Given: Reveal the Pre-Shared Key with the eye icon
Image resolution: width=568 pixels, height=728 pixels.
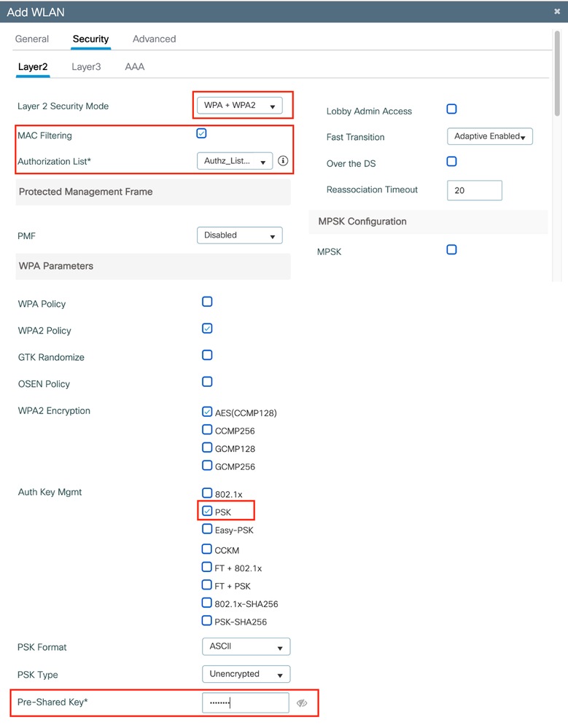Looking at the screenshot, I should pyautogui.click(x=302, y=702).
